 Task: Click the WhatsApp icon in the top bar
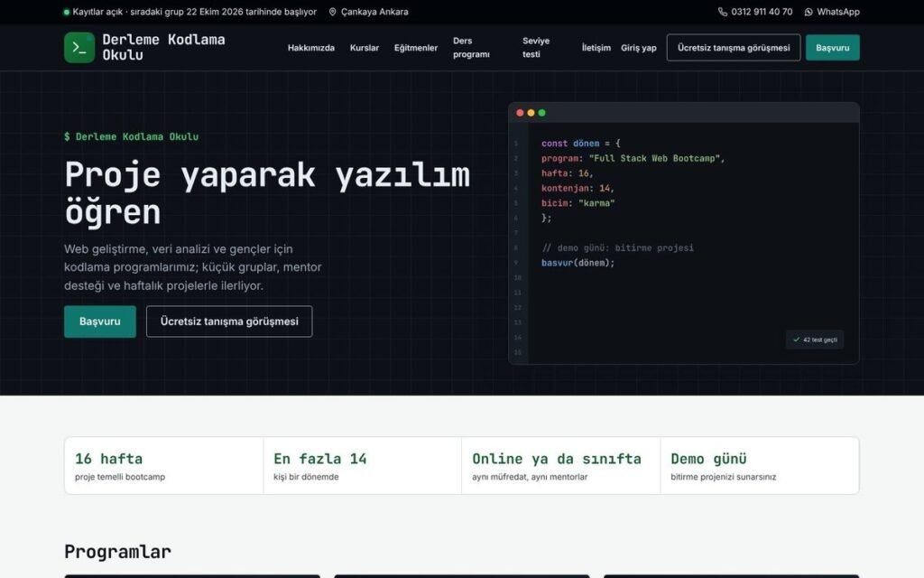coord(808,12)
